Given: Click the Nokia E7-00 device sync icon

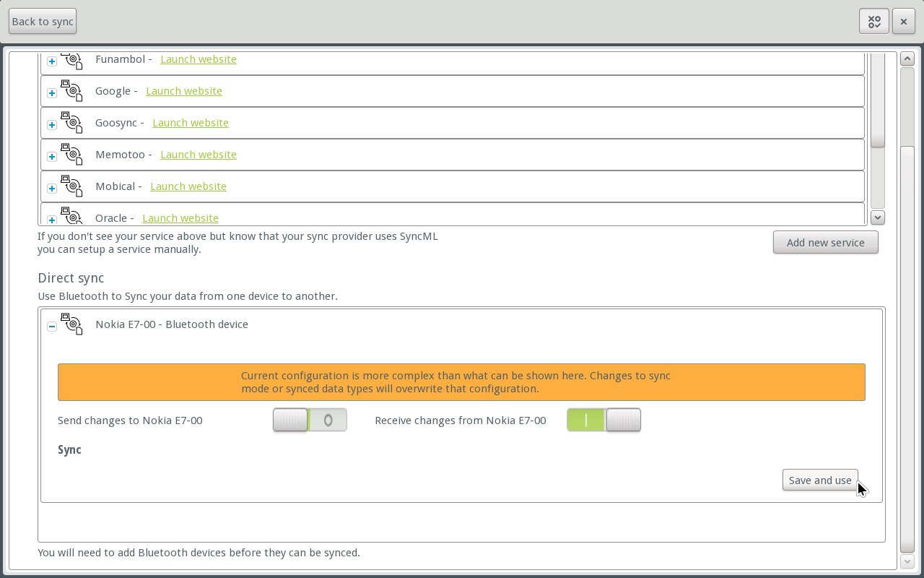Looking at the screenshot, I should coord(71,324).
